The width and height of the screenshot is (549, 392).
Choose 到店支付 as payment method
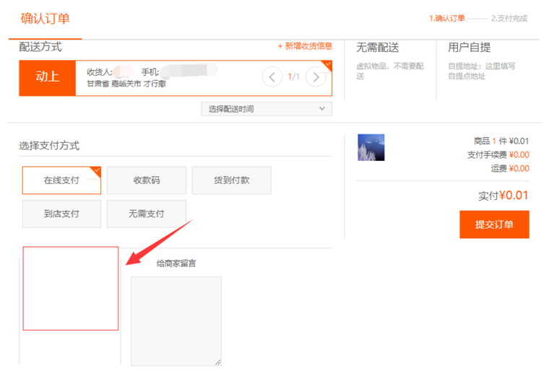tap(61, 214)
